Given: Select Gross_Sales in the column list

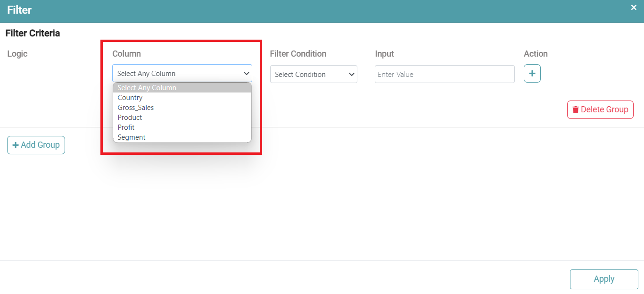Looking at the screenshot, I should point(136,108).
